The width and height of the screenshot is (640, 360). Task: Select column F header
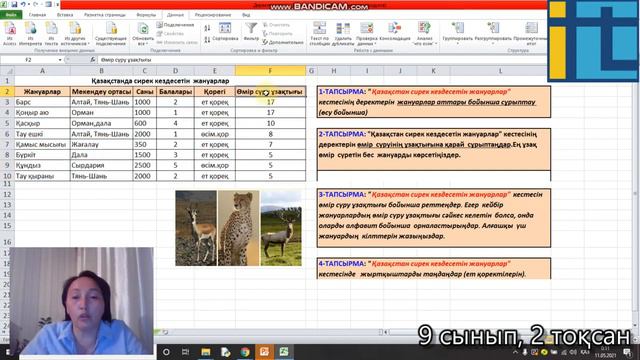[x=270, y=71]
